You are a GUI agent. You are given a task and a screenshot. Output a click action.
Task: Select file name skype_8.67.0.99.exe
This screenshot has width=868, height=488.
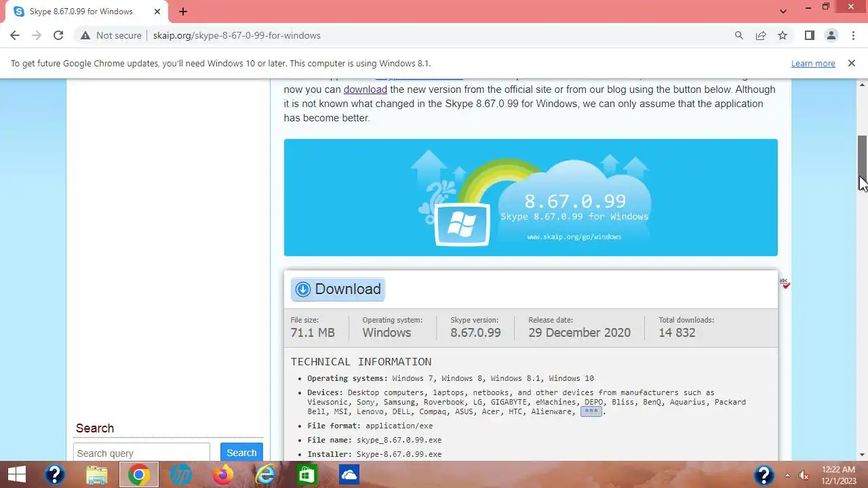pos(399,440)
